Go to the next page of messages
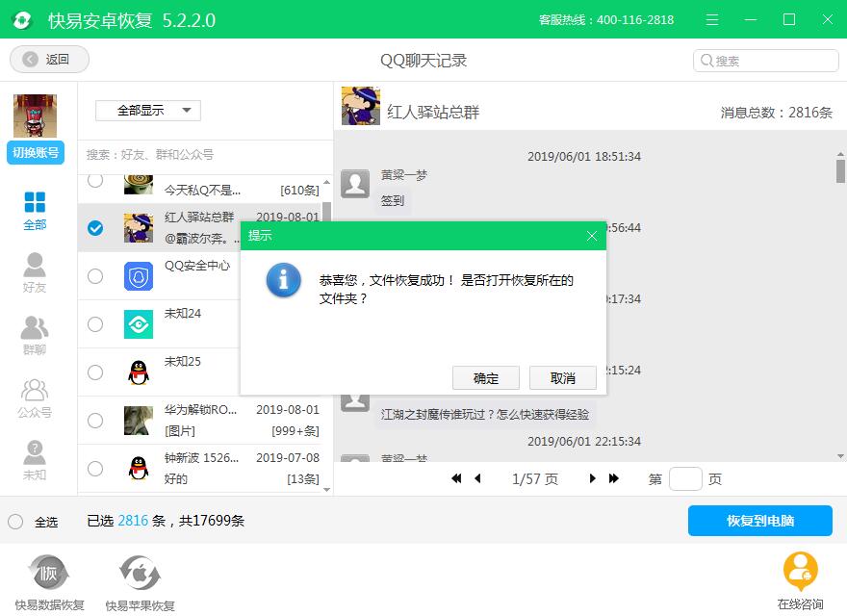This screenshot has width=847, height=616. (593, 478)
